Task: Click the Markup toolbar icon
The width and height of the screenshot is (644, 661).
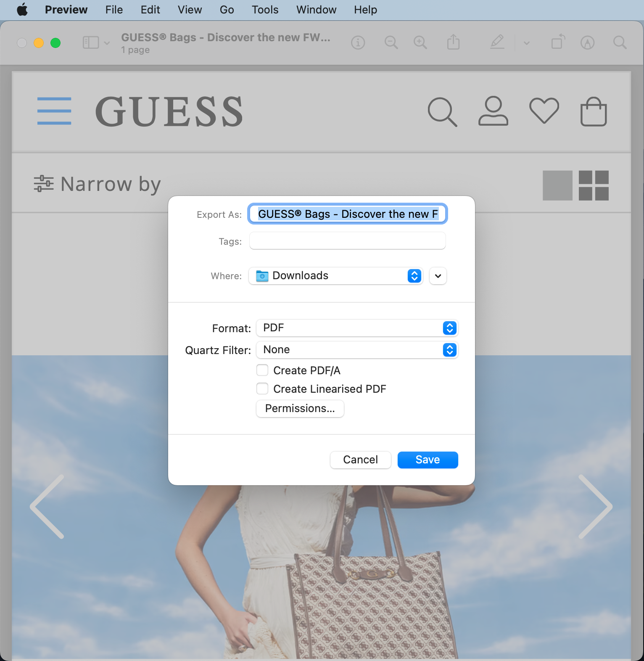Action: (x=587, y=42)
